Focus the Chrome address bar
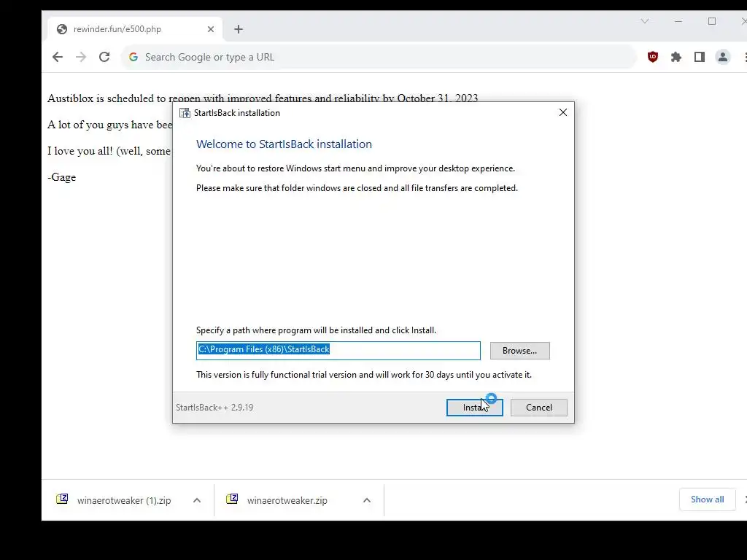 point(379,57)
